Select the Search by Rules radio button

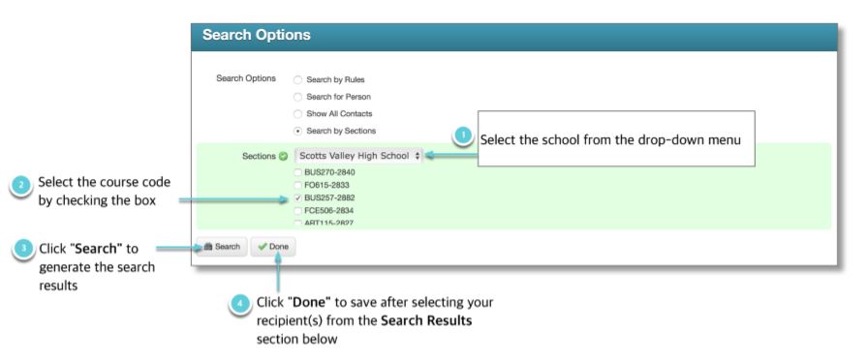297,79
